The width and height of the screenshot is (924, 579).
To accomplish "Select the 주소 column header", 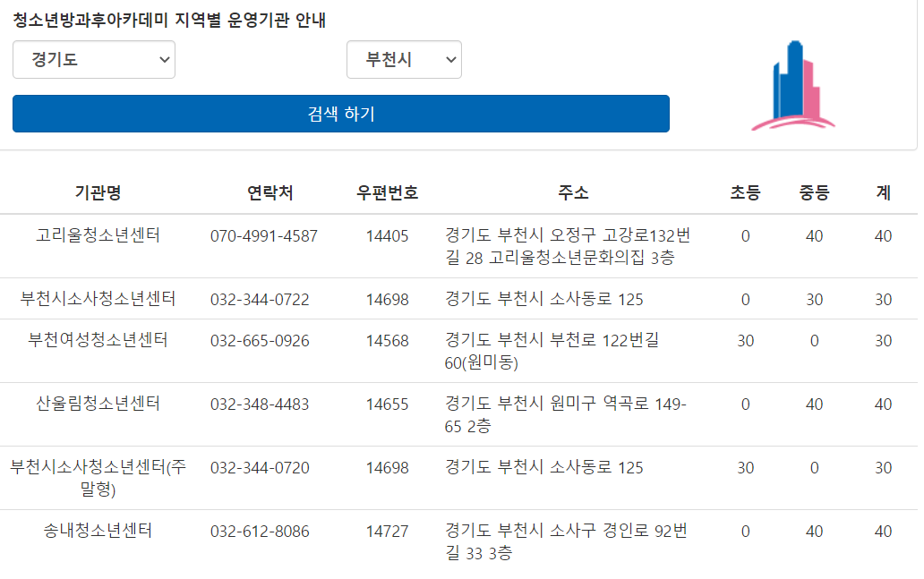I will [573, 192].
